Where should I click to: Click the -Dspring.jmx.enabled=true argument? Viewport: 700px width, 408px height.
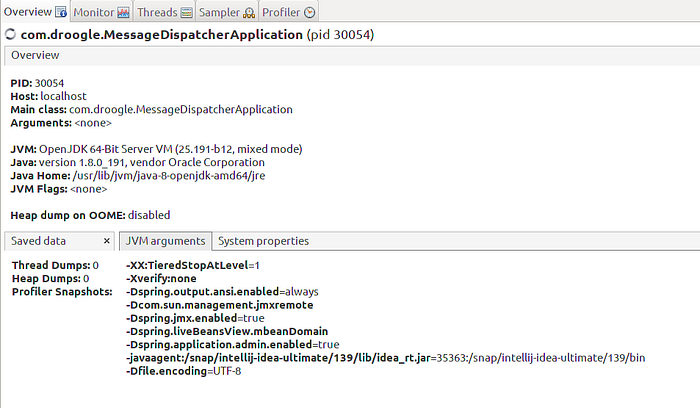click(195, 318)
